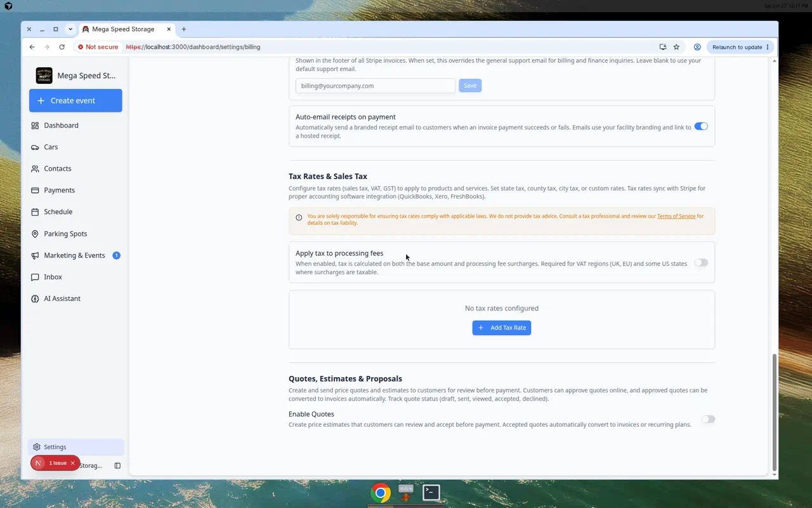812x508 pixels.
Task: Open the tab search dropdown arrow
Action: pyautogui.click(x=70, y=29)
